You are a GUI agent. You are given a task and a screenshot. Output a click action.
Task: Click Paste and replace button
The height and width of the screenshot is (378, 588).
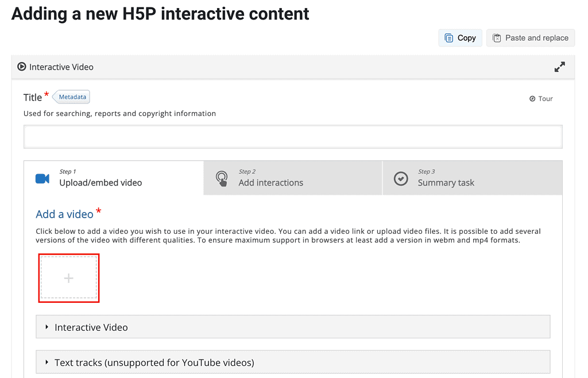tap(530, 38)
